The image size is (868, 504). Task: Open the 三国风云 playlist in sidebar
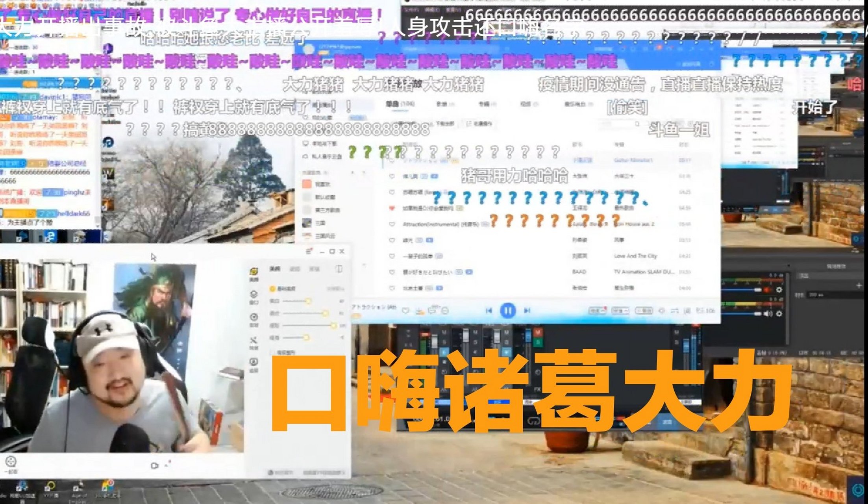(319, 236)
